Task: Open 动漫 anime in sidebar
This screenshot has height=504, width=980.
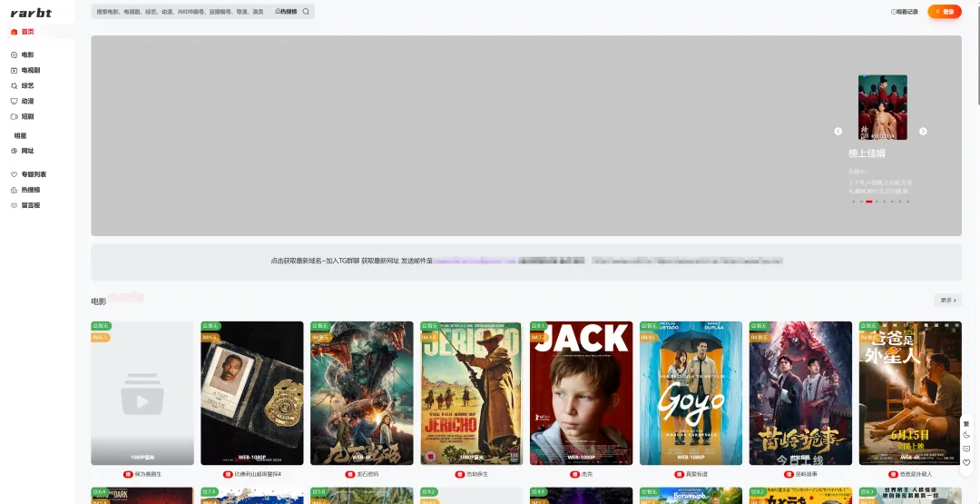Action: (x=23, y=102)
